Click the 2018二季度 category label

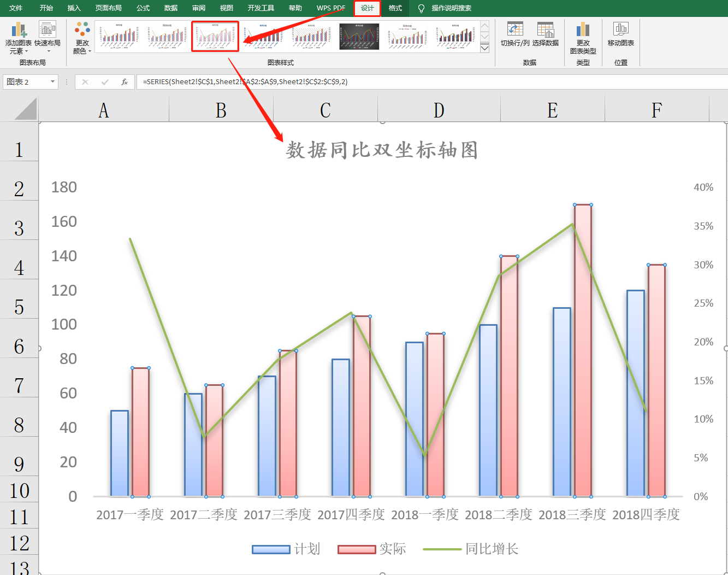click(x=499, y=514)
